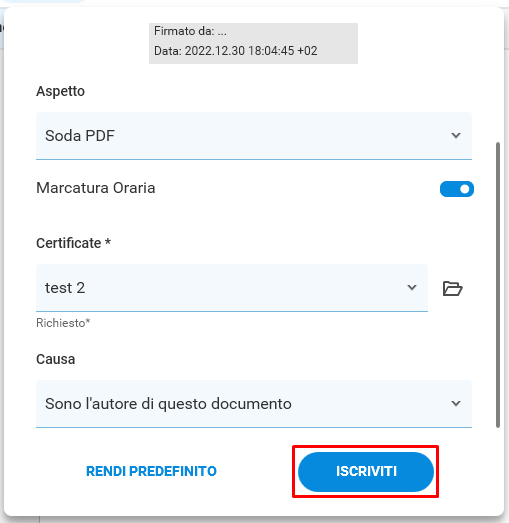Click the ISCRIVITI button

coord(366,472)
